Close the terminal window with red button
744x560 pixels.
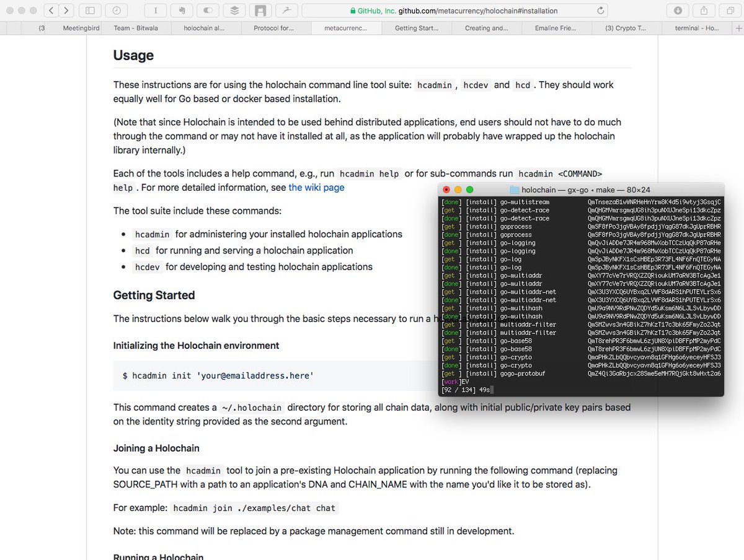[446, 190]
